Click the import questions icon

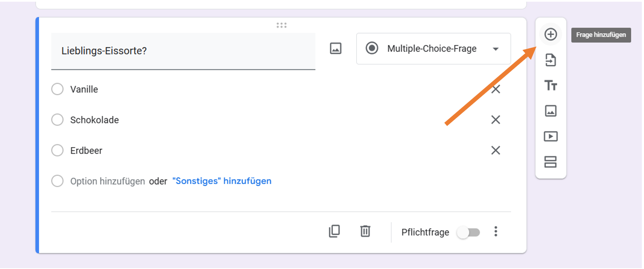[551, 60]
